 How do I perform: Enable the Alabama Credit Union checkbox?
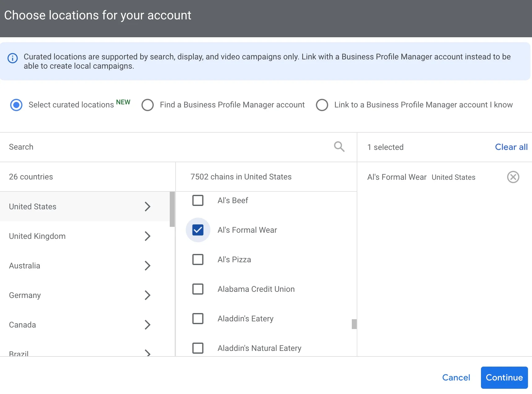(198, 289)
